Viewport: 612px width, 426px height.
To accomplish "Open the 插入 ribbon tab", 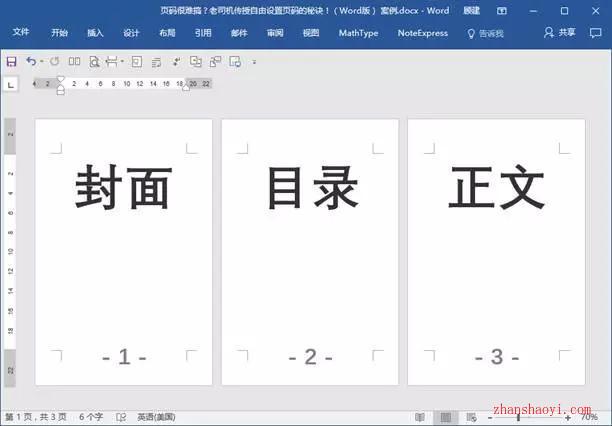I will [x=95, y=33].
